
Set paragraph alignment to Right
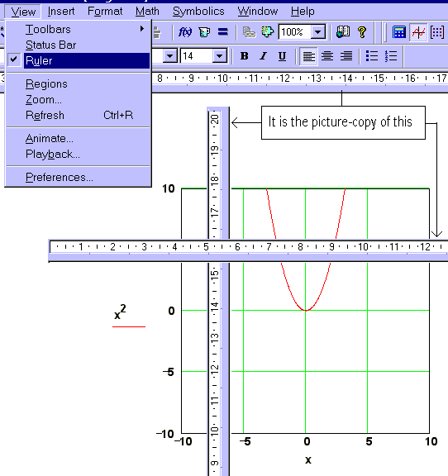(346, 56)
